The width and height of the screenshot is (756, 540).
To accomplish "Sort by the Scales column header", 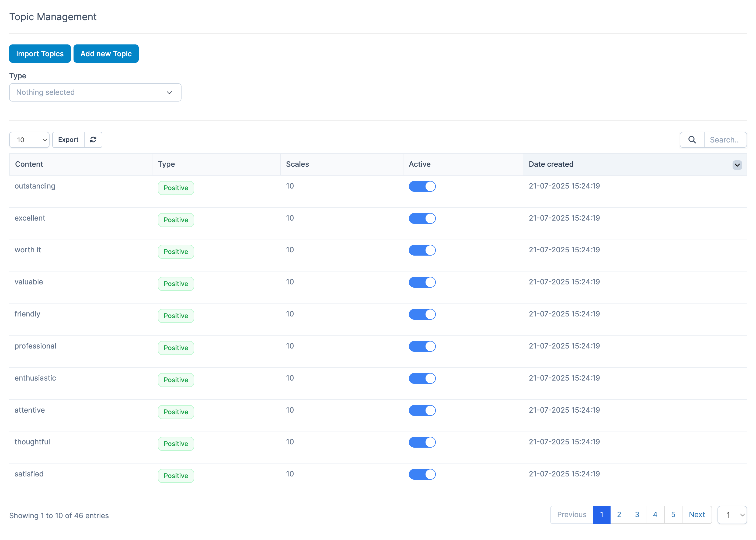I will click(x=297, y=164).
